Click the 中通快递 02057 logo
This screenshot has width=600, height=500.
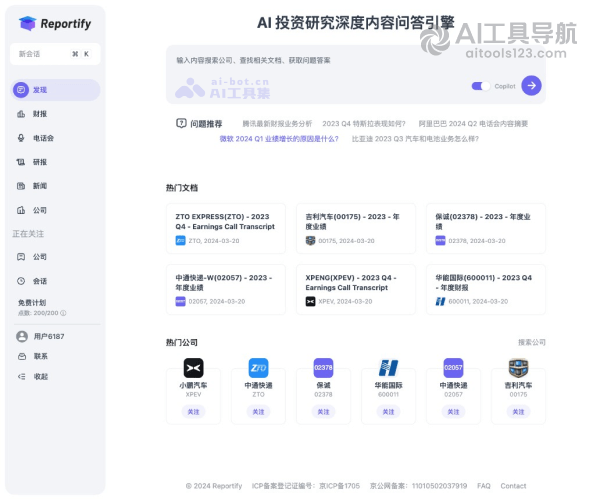click(453, 368)
